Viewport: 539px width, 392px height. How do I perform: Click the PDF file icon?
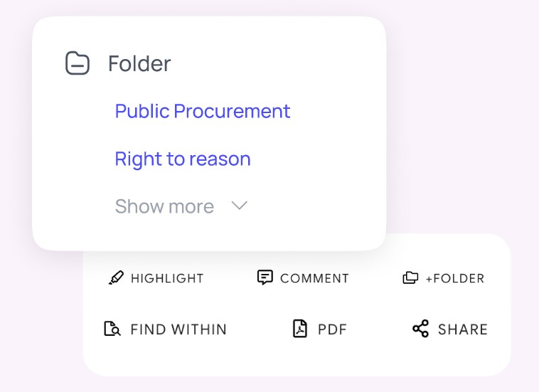(300, 329)
